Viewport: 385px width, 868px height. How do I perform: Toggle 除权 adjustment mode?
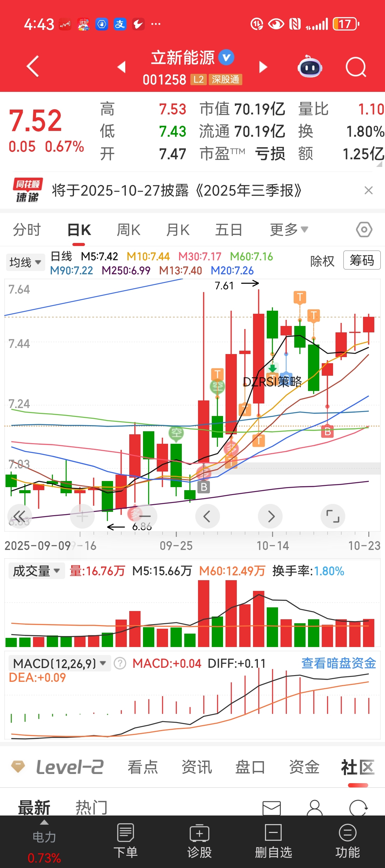point(322,261)
